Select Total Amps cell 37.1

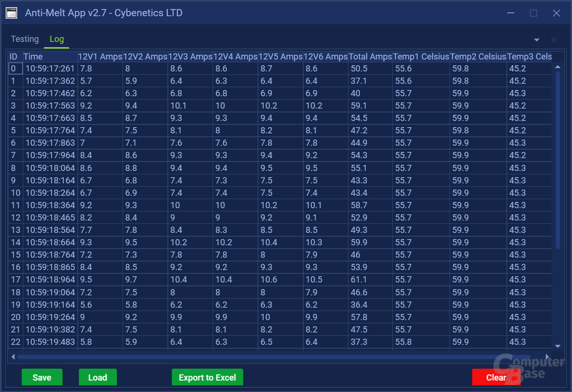[x=370, y=81]
